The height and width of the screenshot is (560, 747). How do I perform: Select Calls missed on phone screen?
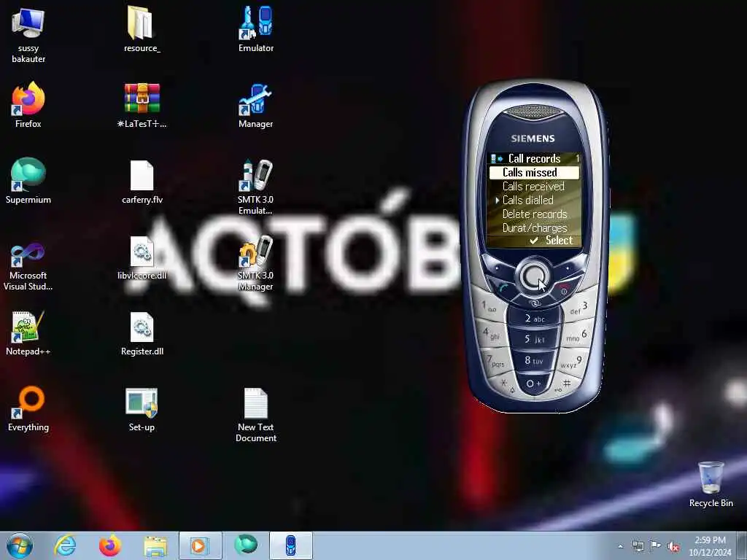click(534, 172)
